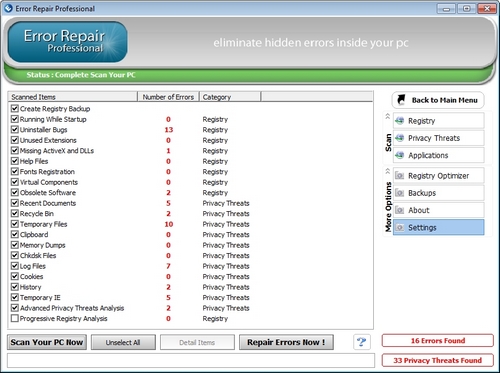Click the Back to Main Menu arrow icon
The height and width of the screenshot is (373, 500).
point(402,100)
